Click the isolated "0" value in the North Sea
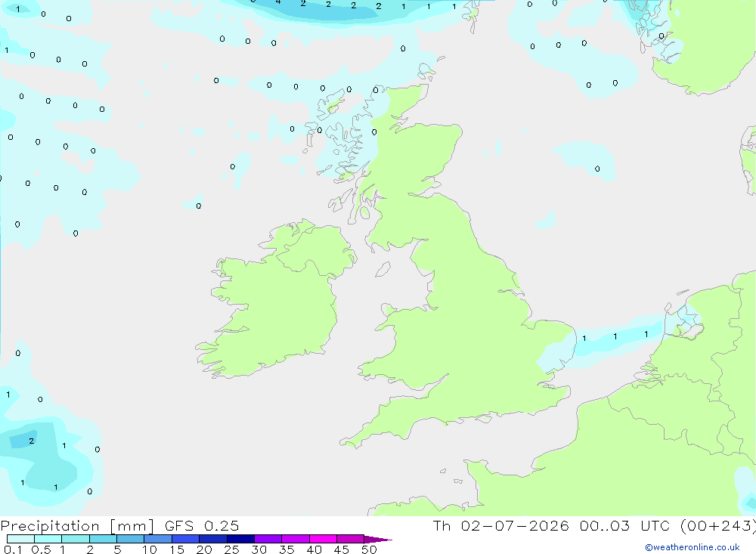The image size is (756, 554). tap(597, 169)
